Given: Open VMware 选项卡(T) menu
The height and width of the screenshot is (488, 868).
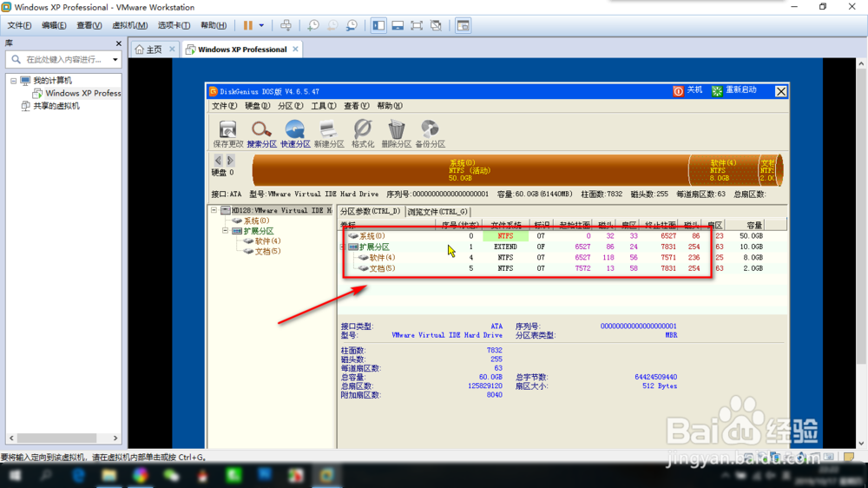Looking at the screenshot, I should point(174,25).
